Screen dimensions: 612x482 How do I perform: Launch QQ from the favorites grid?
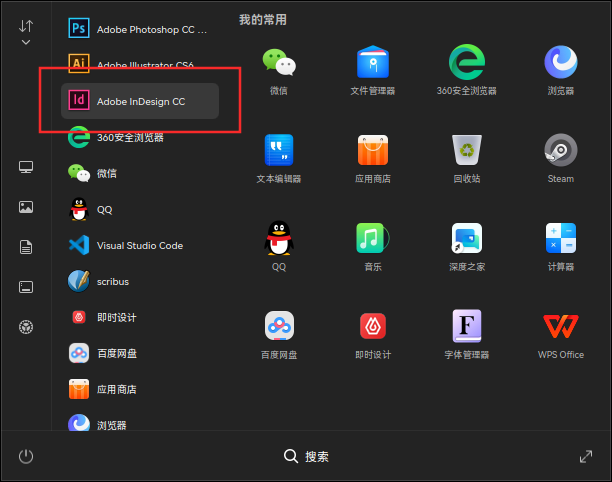coord(279,246)
